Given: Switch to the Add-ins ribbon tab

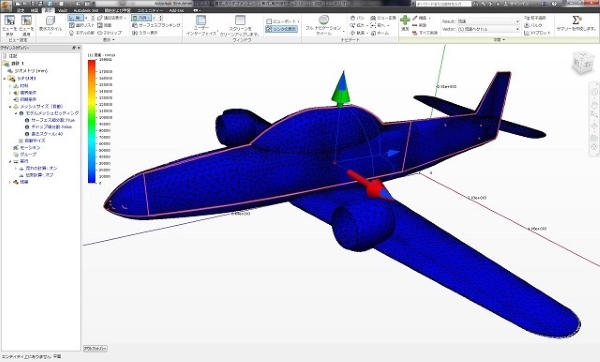Looking at the screenshot, I should (176, 10).
